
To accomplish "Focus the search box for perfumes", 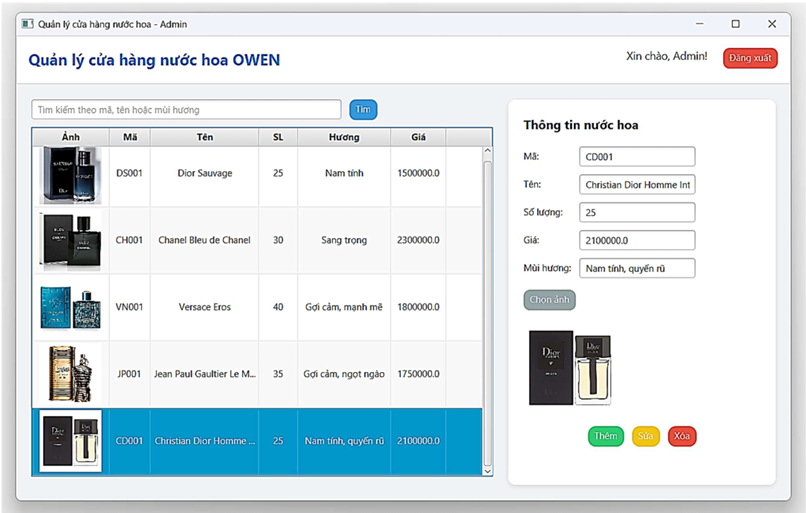I will coord(186,109).
